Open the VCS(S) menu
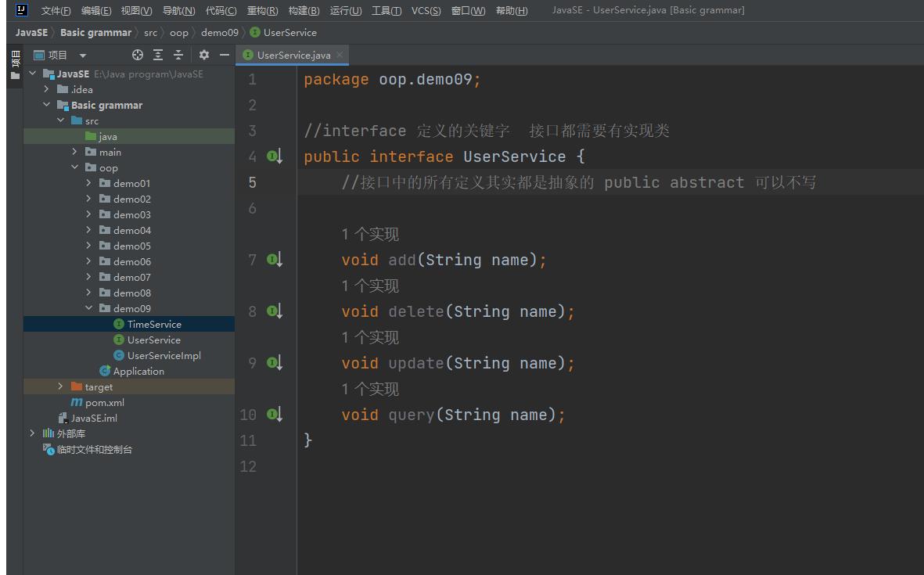 [x=426, y=11]
